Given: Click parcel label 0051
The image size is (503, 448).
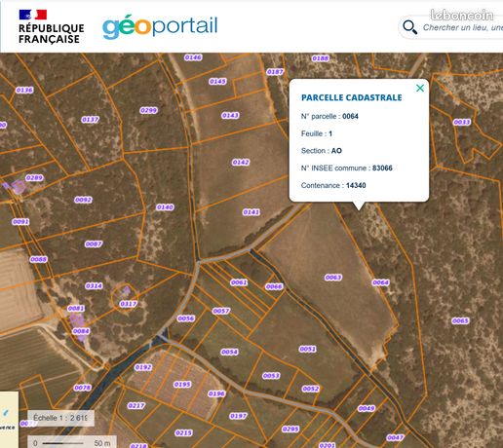Looking at the screenshot, I should pos(307,349).
